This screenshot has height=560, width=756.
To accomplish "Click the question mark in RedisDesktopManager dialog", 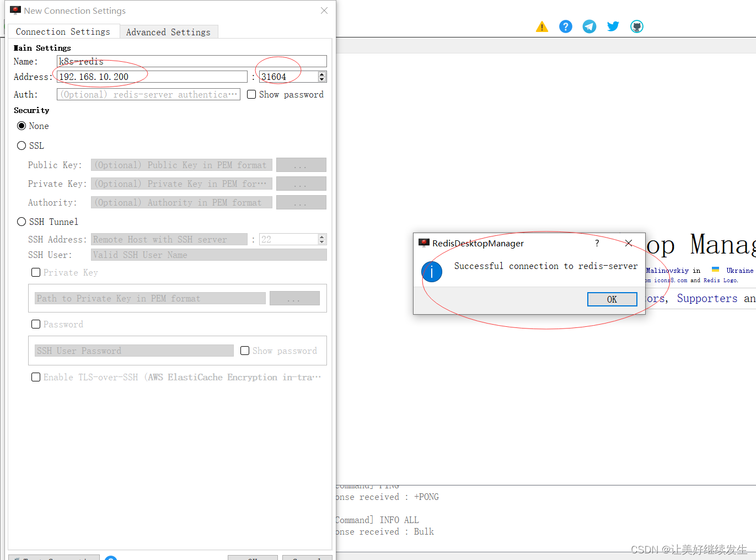I will click(x=597, y=243).
